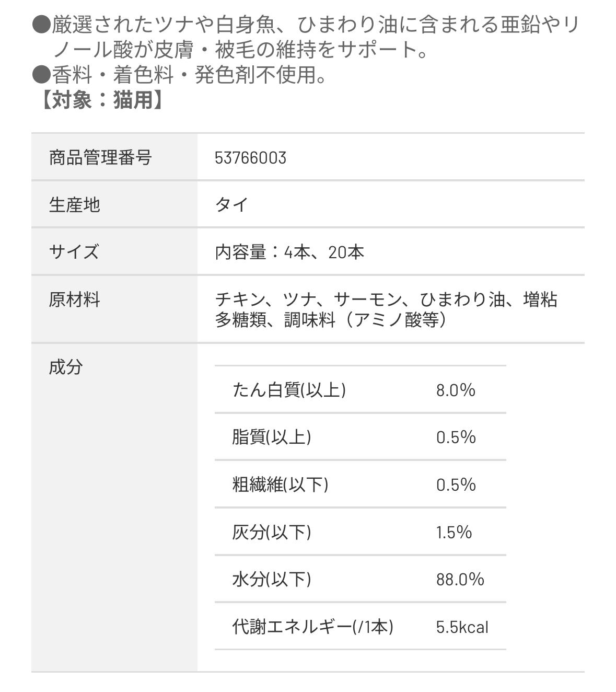Select the 成分 section label
The height and width of the screenshot is (692, 616).
pyautogui.click(x=66, y=367)
